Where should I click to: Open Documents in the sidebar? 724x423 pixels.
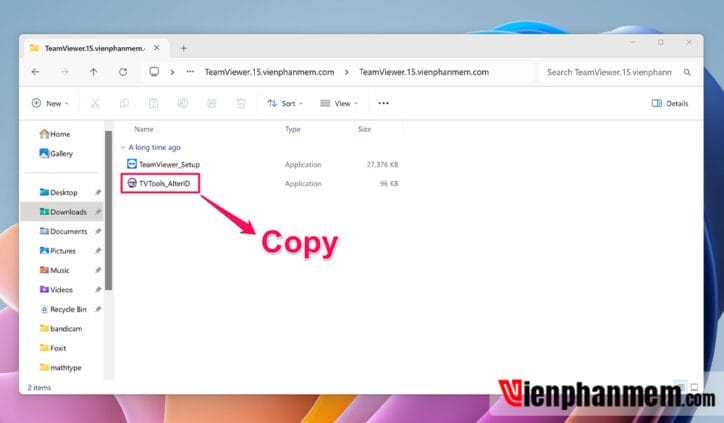pyautogui.click(x=63, y=231)
